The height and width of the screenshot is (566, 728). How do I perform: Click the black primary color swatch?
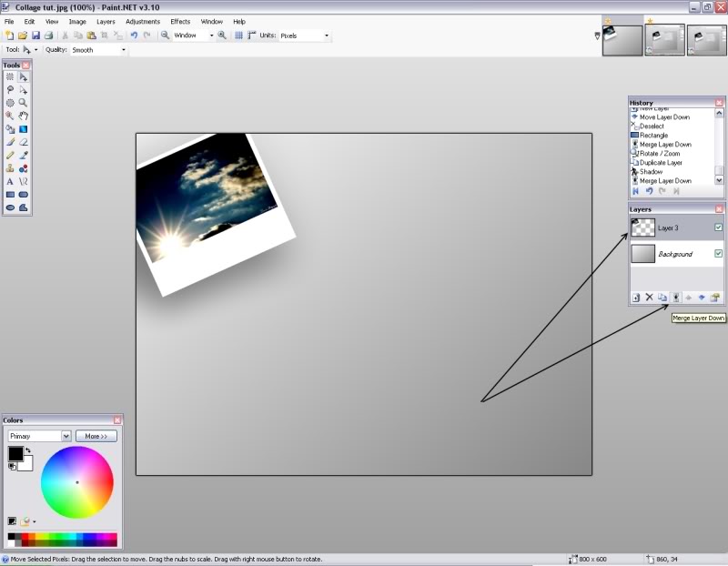pos(15,454)
